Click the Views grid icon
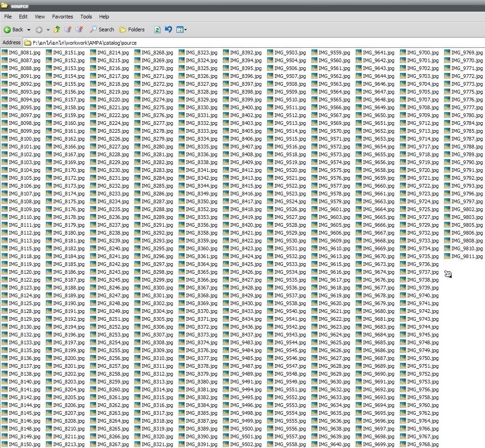The width and height of the screenshot is (485, 448). (x=180, y=29)
